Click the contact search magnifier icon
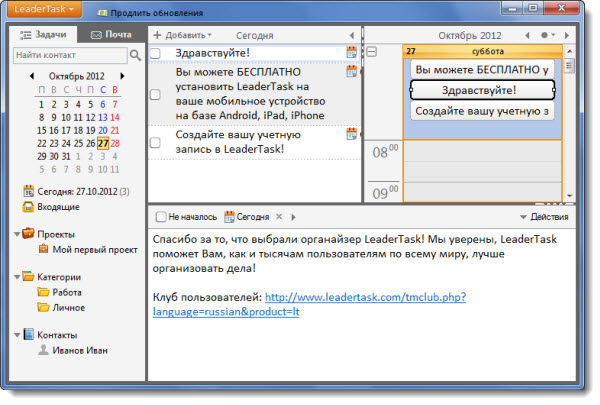The width and height of the screenshot is (600, 405). [135, 55]
